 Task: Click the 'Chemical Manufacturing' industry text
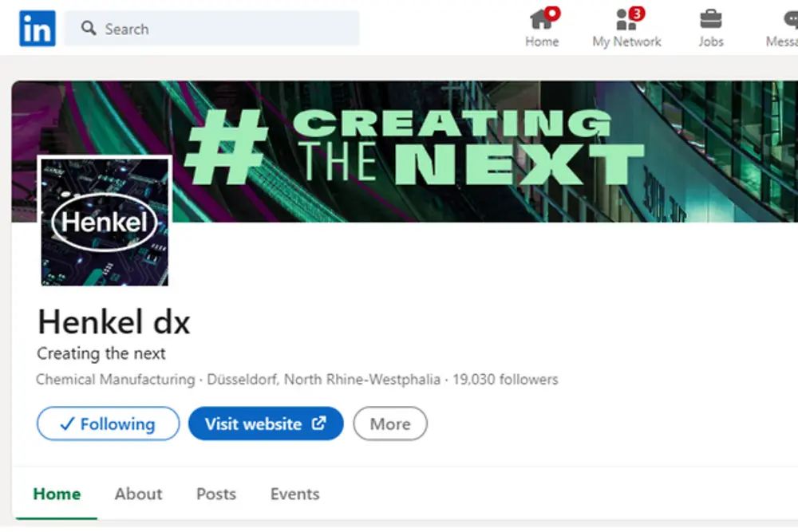tap(116, 380)
